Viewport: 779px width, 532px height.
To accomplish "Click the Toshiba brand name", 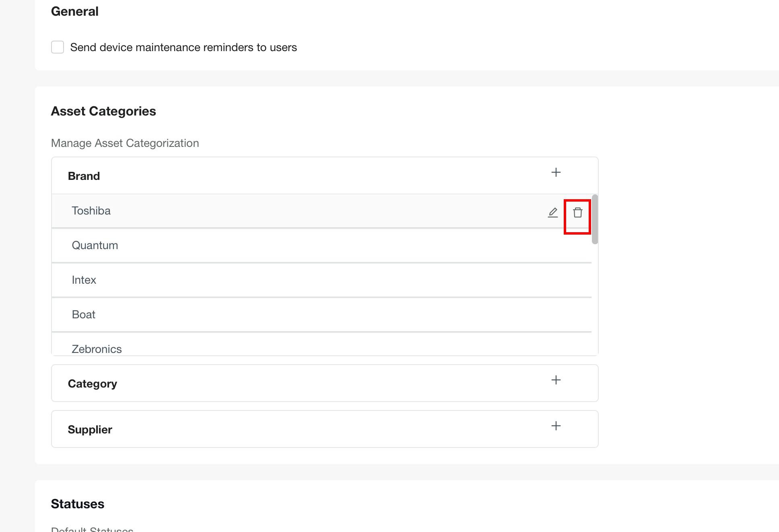I will (91, 211).
